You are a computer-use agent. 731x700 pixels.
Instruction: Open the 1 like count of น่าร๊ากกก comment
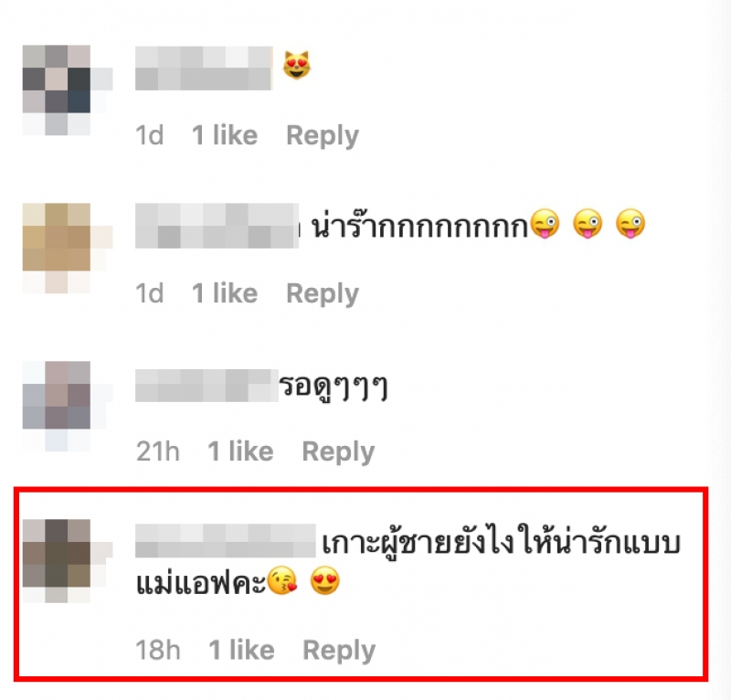(224, 293)
